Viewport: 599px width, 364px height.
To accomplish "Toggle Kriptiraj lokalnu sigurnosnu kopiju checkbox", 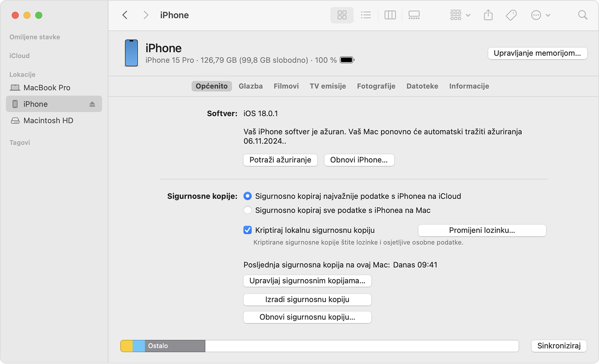I will (248, 230).
